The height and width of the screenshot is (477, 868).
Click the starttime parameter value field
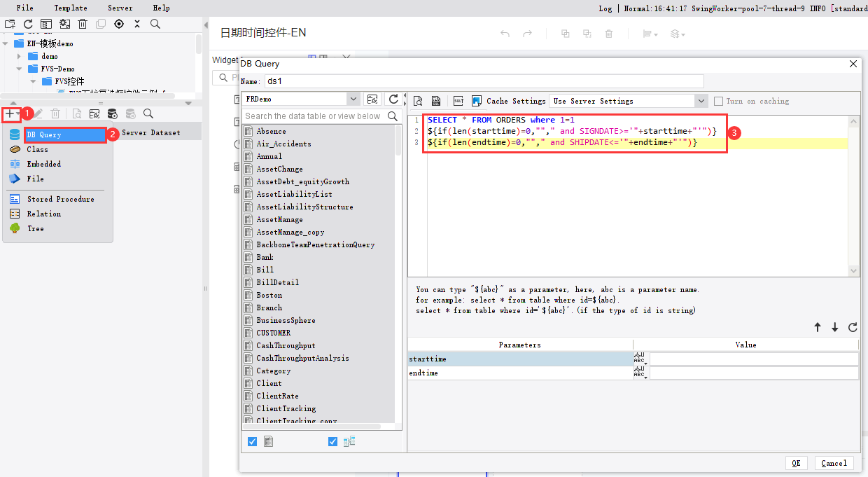753,358
